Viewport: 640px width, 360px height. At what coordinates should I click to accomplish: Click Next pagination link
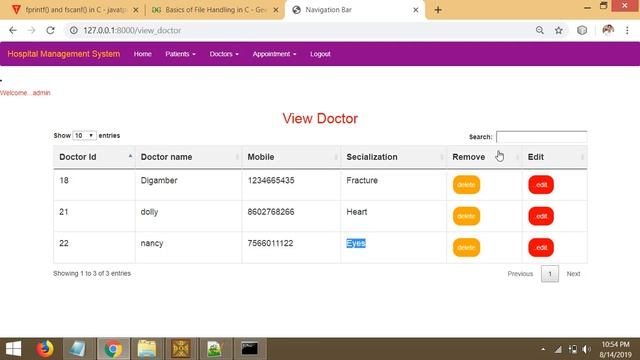[573, 274]
